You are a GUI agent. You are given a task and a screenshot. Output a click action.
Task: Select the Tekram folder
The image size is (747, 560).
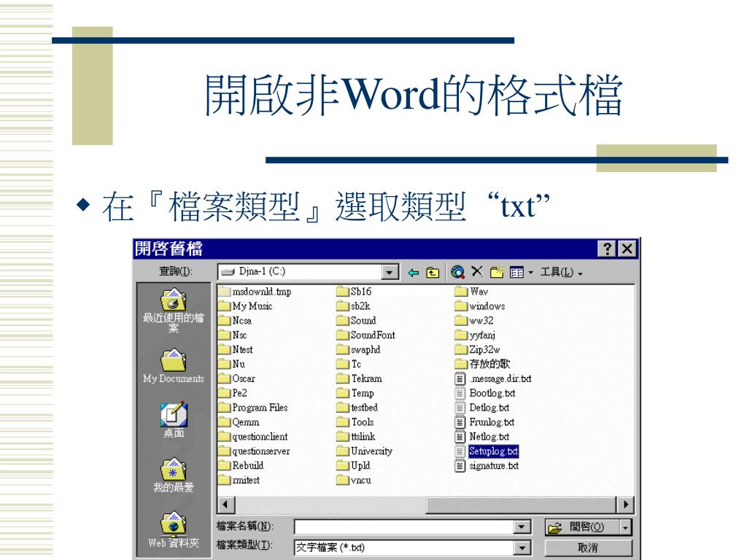pos(359,379)
